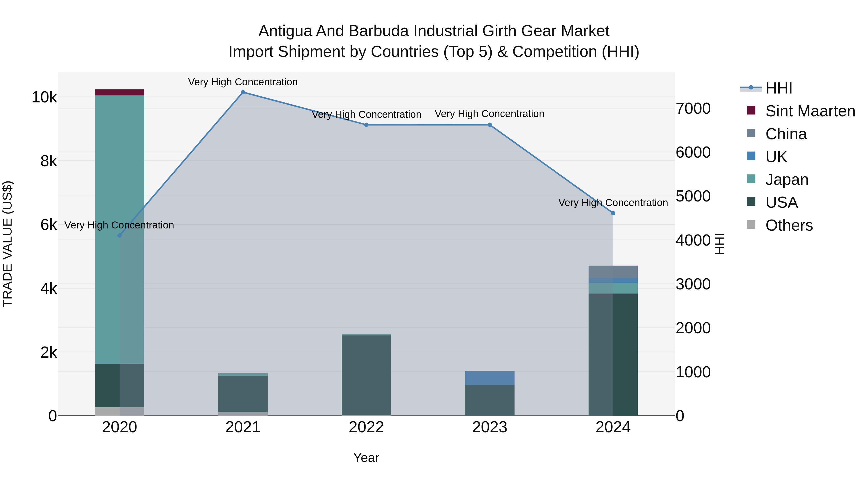Toggle Japan series in the legend
The height and width of the screenshot is (488, 868).
(777, 180)
